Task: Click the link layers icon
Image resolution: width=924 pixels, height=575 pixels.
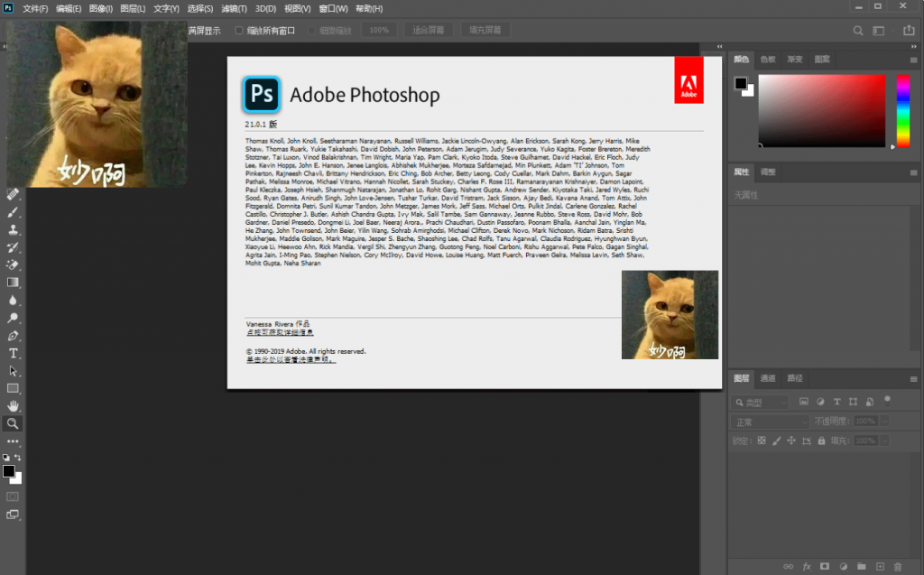Action: tap(788, 566)
